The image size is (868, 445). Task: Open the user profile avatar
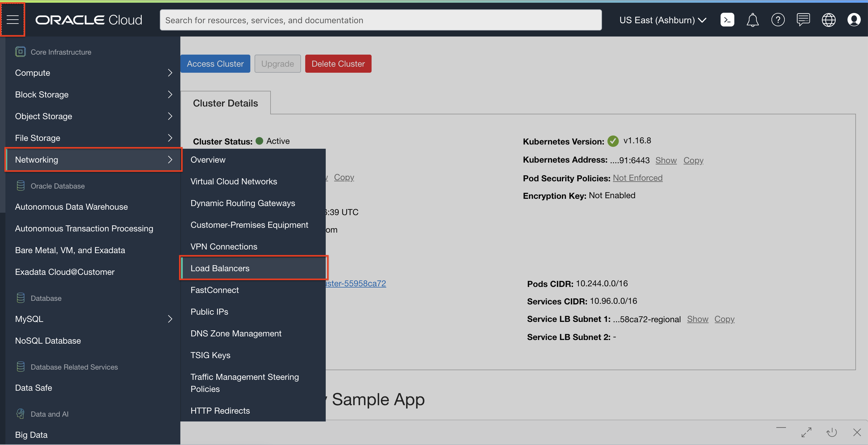tap(854, 20)
